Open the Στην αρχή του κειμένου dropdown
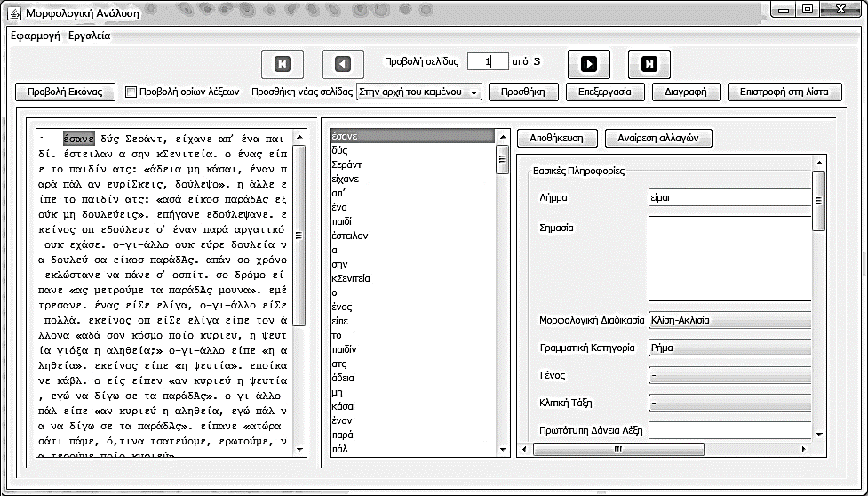 coord(419,92)
